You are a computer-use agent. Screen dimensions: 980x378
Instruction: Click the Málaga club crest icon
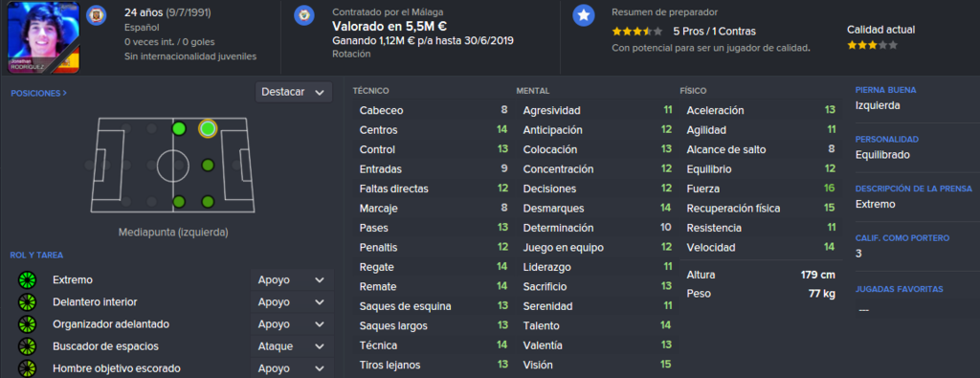pyautogui.click(x=303, y=15)
